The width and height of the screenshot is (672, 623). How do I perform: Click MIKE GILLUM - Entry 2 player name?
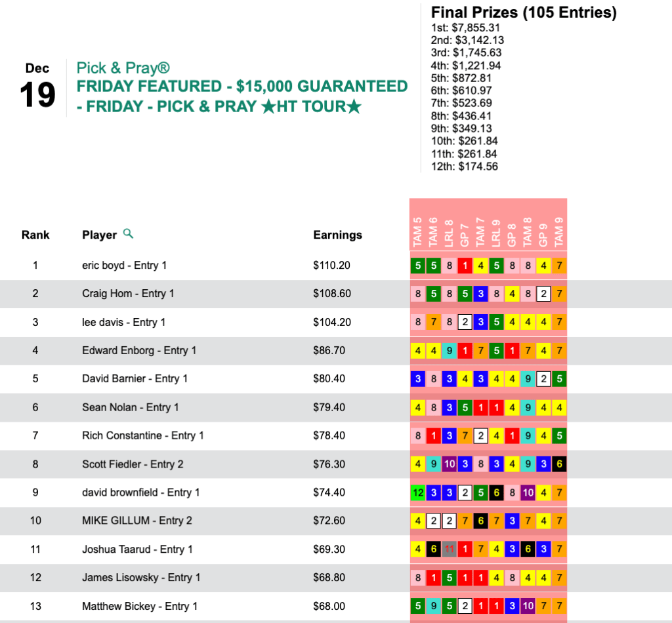coord(137,521)
